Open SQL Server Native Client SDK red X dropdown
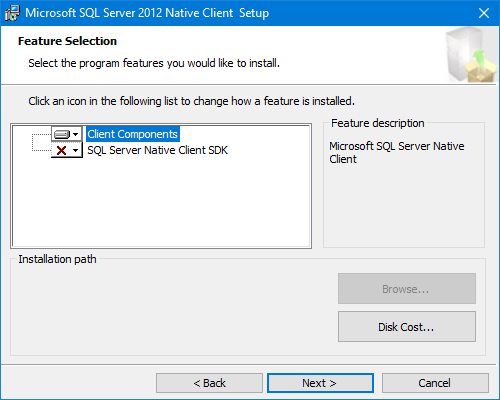The image size is (500, 400). 67,150
